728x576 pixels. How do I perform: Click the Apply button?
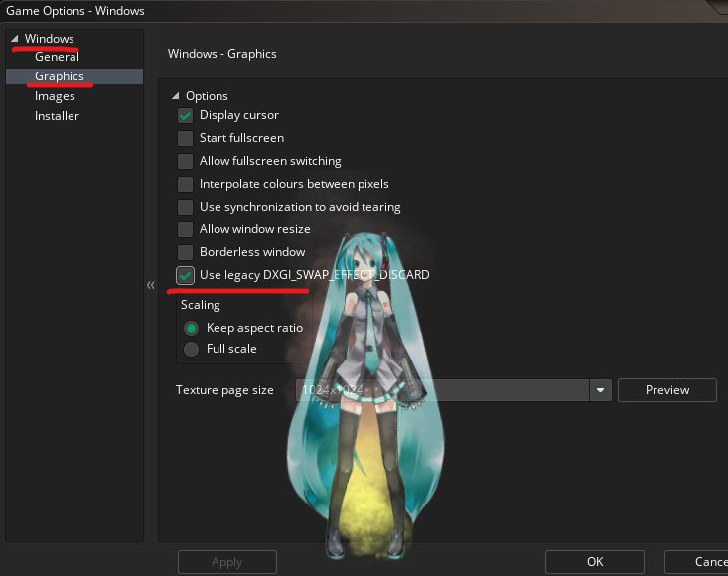(227, 562)
